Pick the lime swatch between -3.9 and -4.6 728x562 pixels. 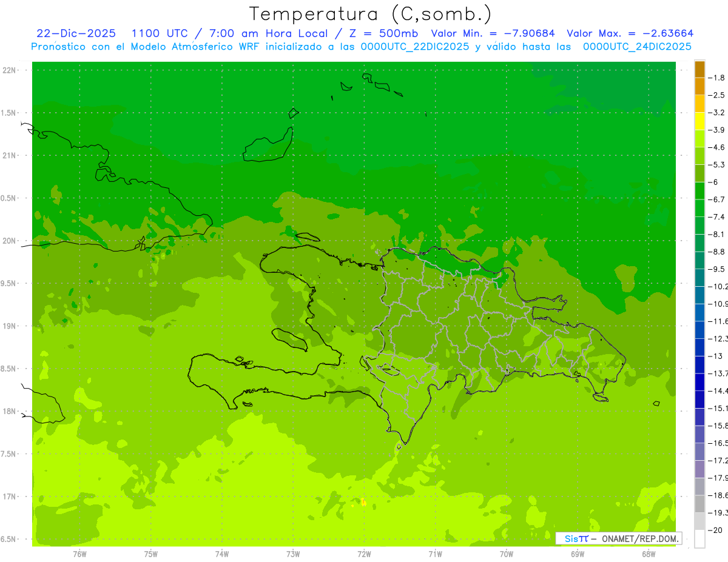point(699,139)
